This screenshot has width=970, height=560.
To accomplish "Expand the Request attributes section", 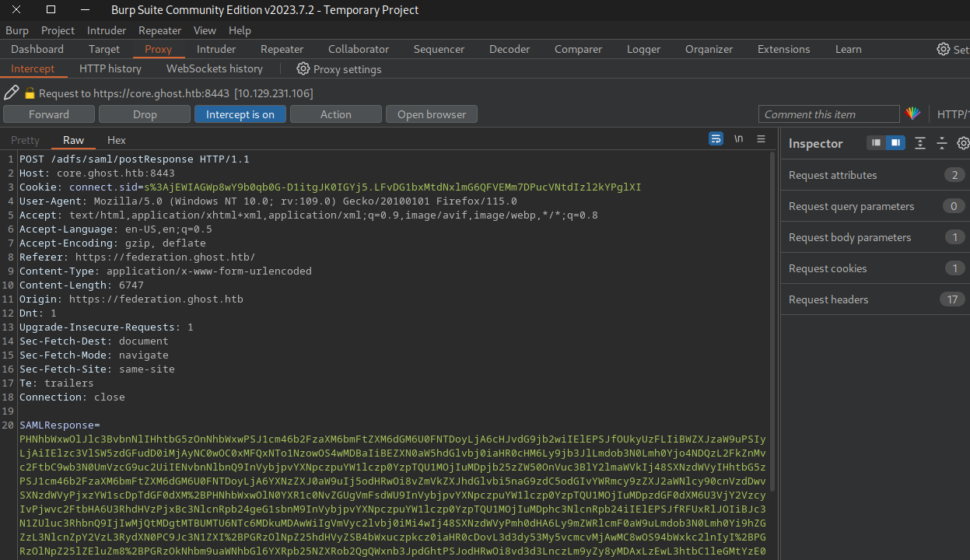I will (832, 175).
